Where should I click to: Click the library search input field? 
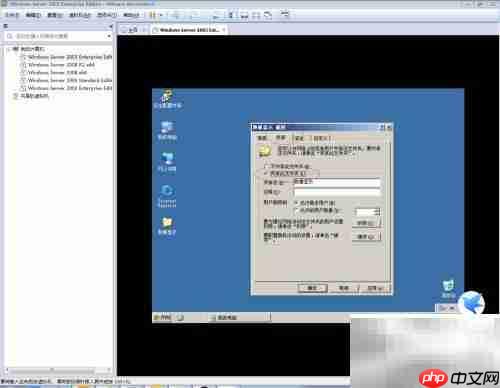(57, 36)
